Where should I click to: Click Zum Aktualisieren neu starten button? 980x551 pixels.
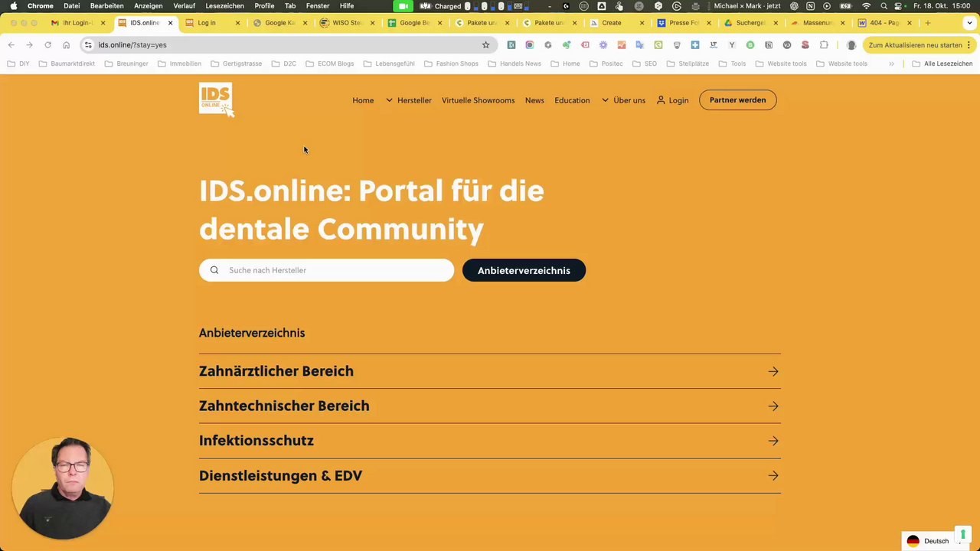click(919, 45)
